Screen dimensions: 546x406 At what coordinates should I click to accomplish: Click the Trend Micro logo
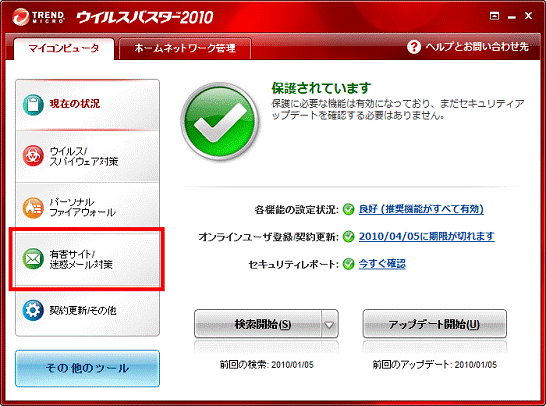coord(38,17)
